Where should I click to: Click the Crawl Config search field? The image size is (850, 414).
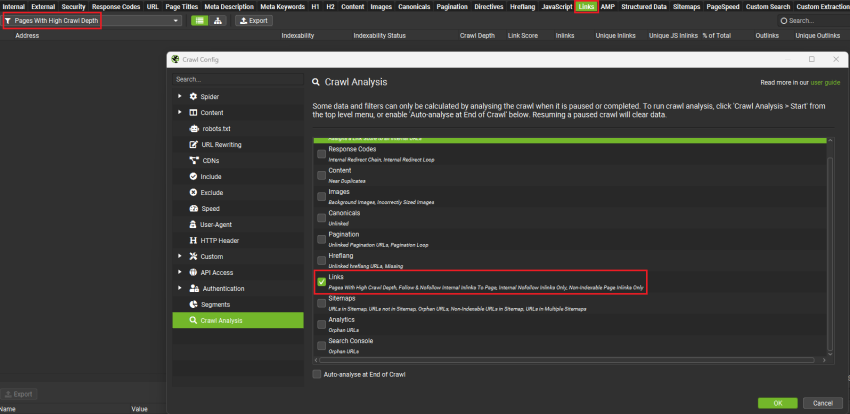(238, 79)
